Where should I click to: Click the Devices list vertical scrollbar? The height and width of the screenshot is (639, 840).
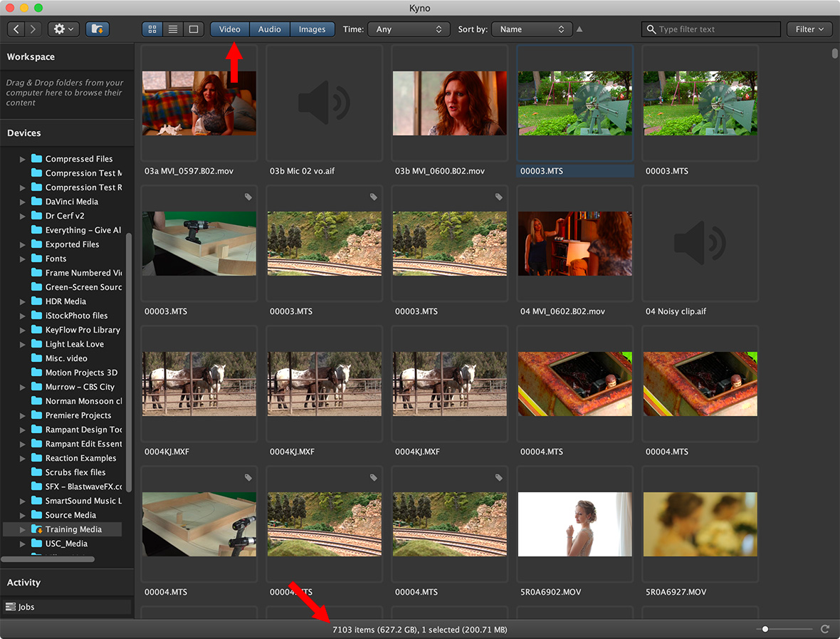click(129, 363)
